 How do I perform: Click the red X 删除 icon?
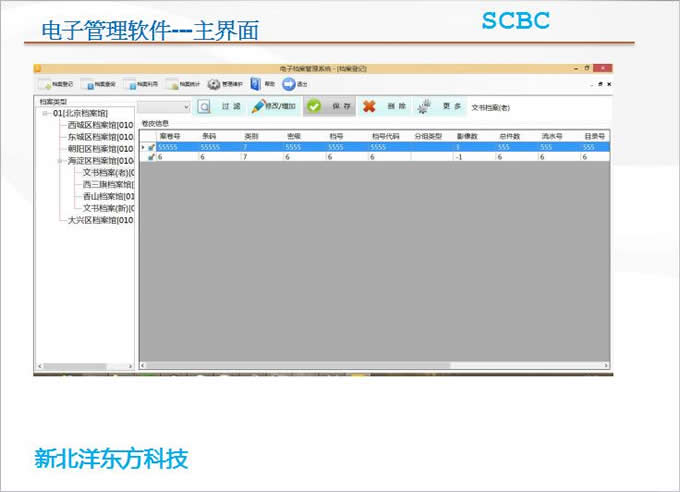point(369,106)
